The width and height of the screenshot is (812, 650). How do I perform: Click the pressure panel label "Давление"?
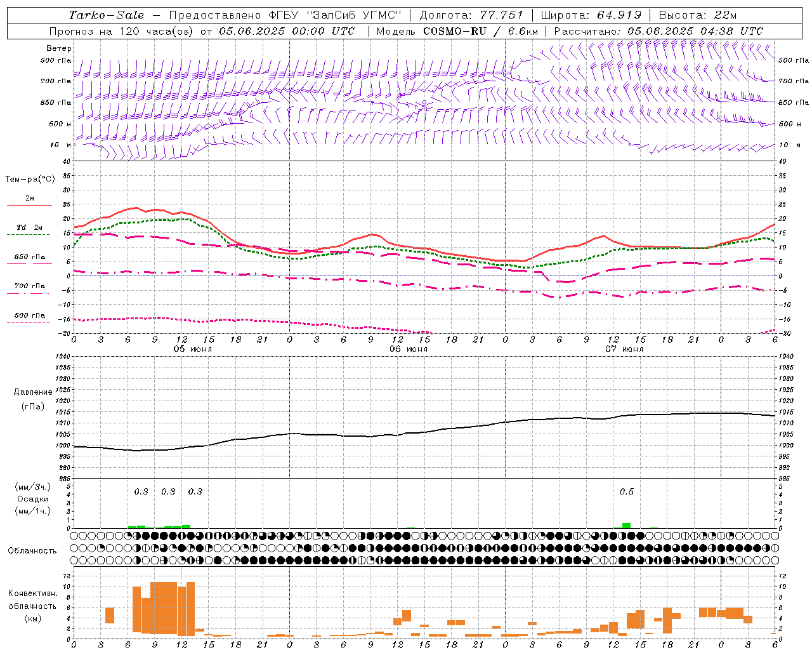[33, 392]
